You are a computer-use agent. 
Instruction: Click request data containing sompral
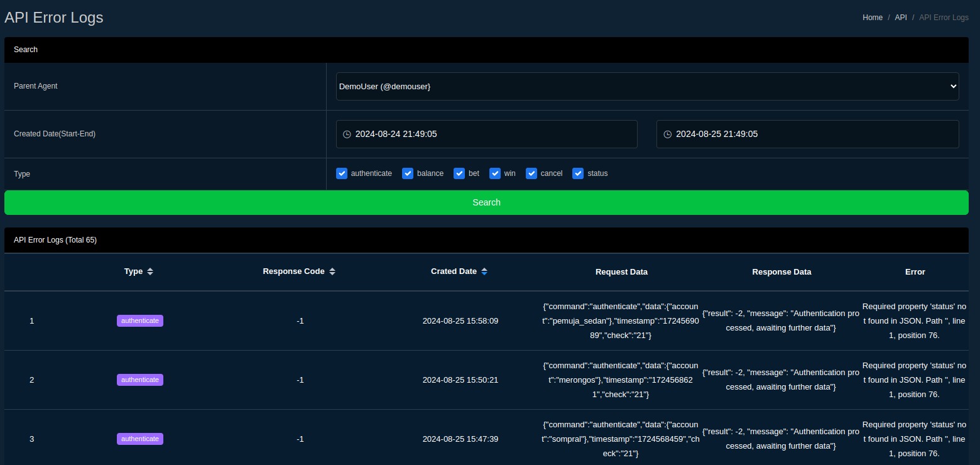click(621, 439)
